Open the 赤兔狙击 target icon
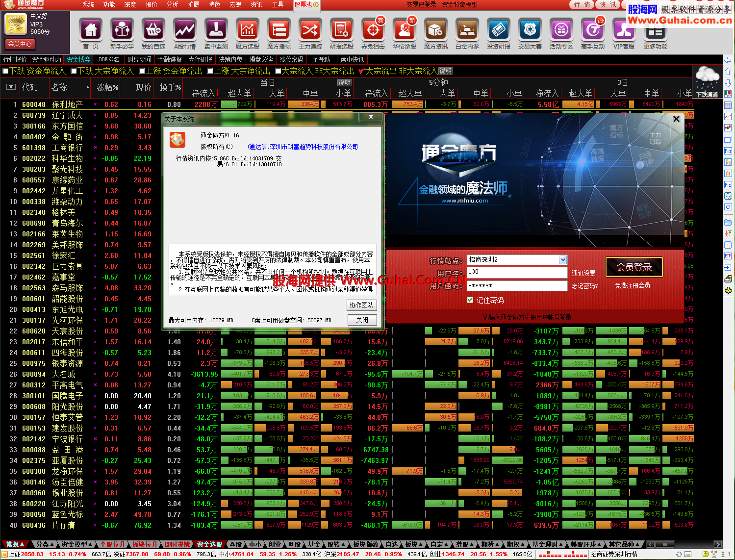Screen dimensions: 735x560 click(x=373, y=30)
